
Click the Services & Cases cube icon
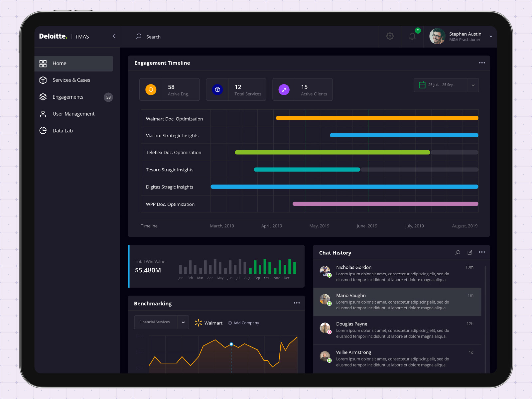click(43, 80)
